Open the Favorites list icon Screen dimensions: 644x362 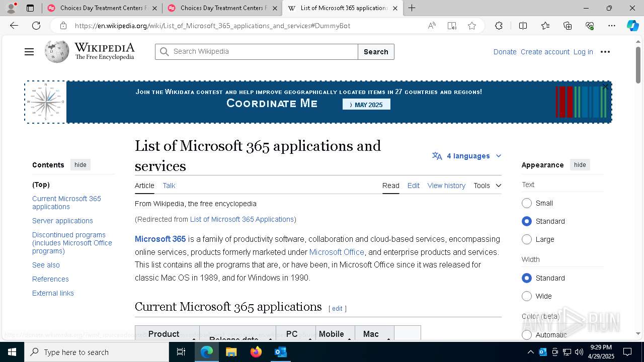[x=545, y=26]
